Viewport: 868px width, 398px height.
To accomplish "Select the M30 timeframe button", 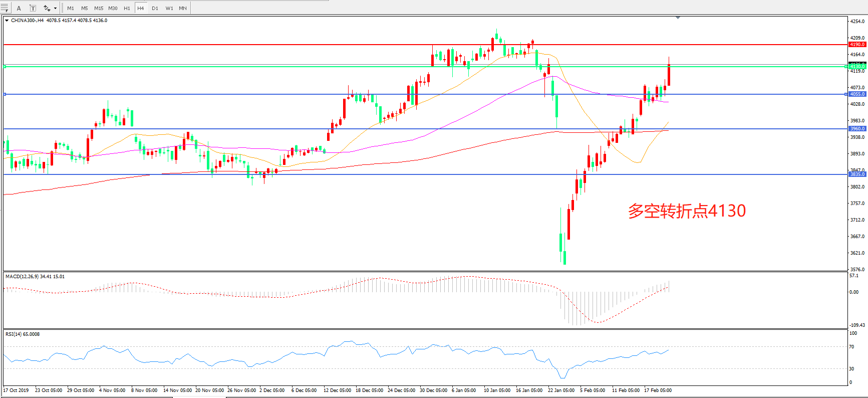I will point(113,8).
